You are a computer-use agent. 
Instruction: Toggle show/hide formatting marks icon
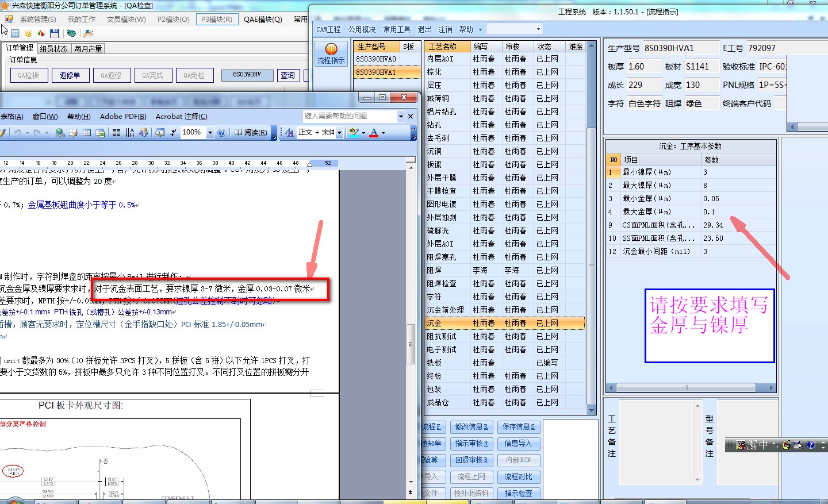(173, 133)
